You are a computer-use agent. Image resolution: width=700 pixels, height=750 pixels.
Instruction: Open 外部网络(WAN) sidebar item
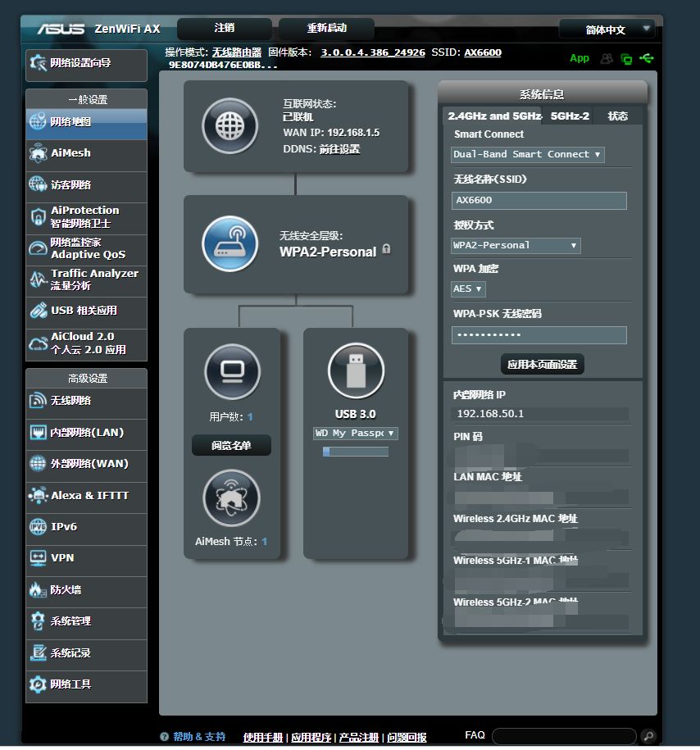tap(87, 464)
